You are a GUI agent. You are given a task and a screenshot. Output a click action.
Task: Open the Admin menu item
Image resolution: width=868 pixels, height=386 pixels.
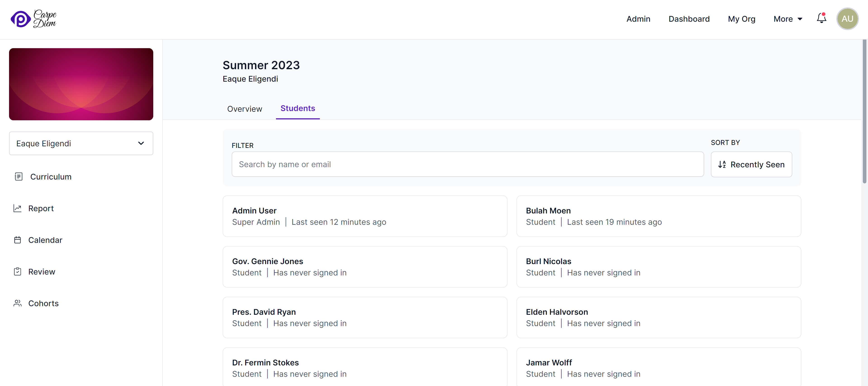pos(638,19)
